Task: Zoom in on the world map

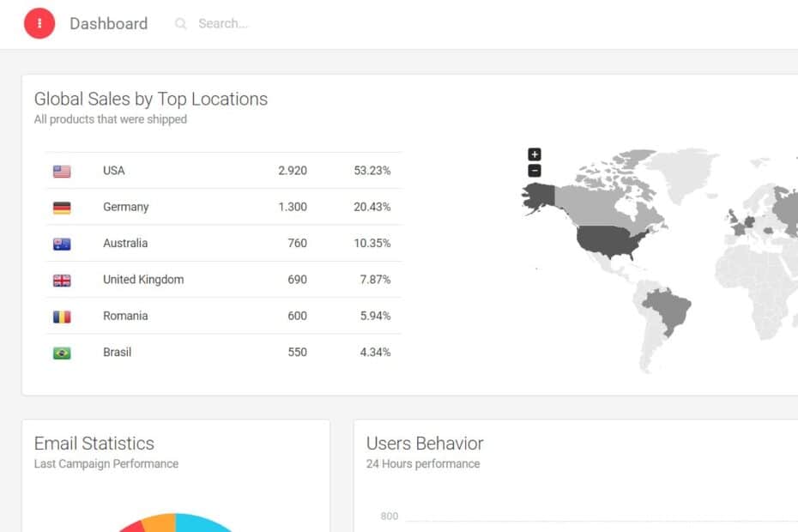Action: click(x=535, y=154)
